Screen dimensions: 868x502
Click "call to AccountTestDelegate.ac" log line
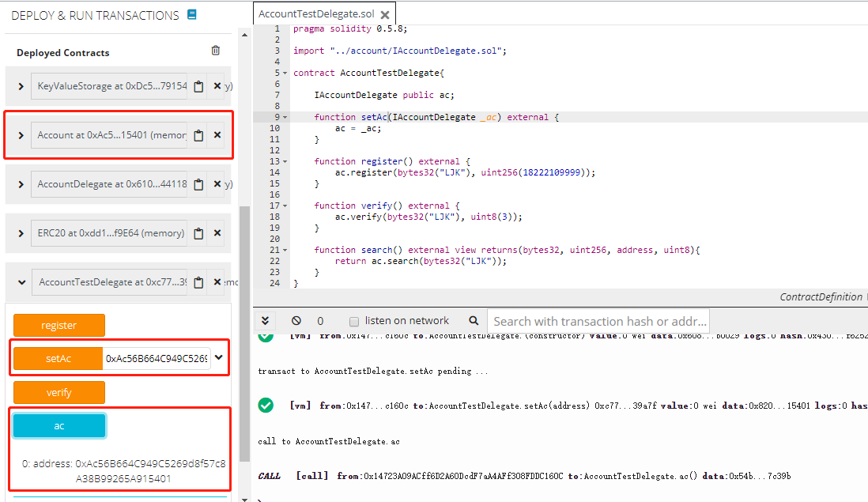[x=329, y=441]
